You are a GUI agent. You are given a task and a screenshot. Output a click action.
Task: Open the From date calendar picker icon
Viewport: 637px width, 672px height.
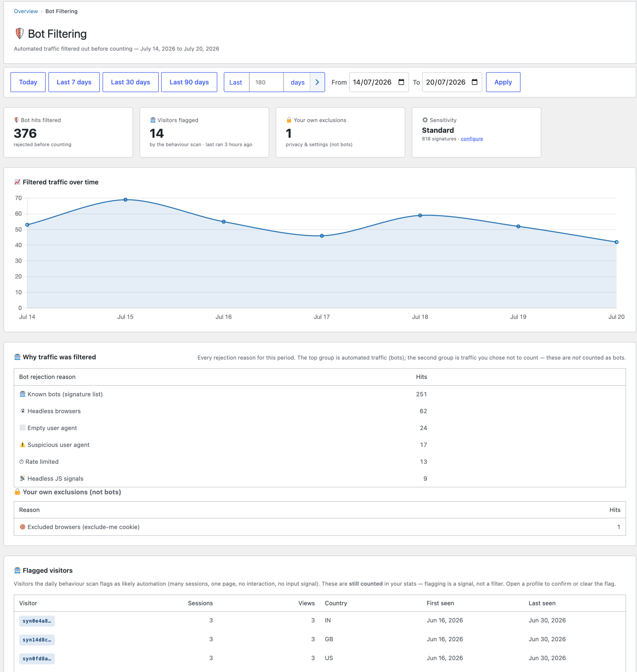401,82
